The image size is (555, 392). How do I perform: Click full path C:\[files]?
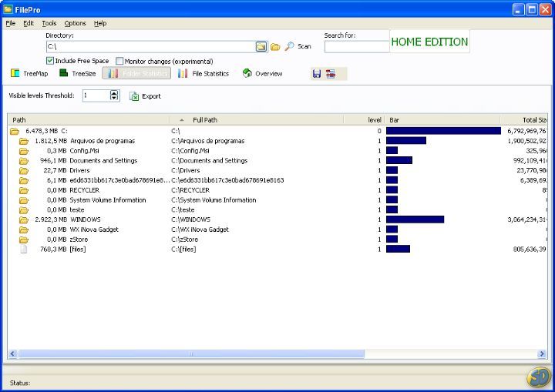click(x=183, y=250)
